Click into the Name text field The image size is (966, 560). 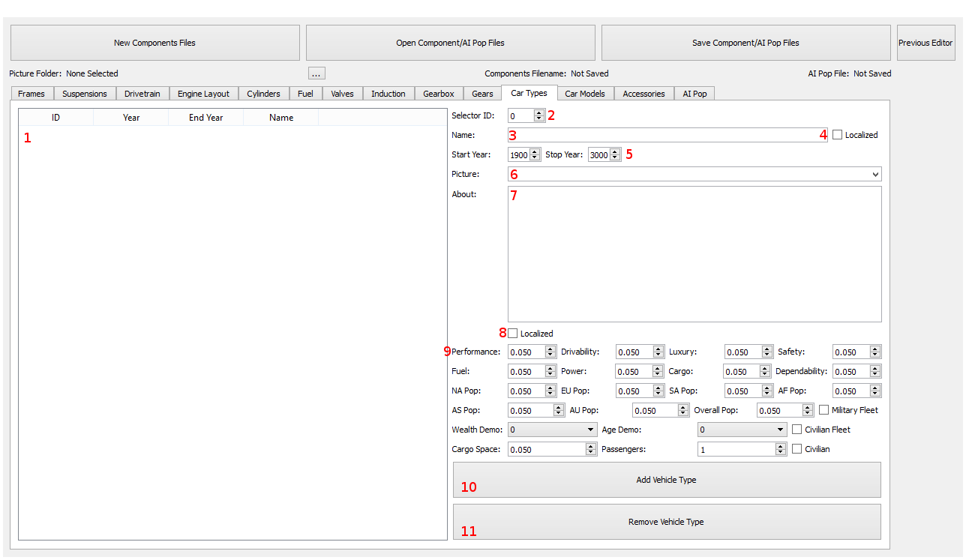coord(667,135)
